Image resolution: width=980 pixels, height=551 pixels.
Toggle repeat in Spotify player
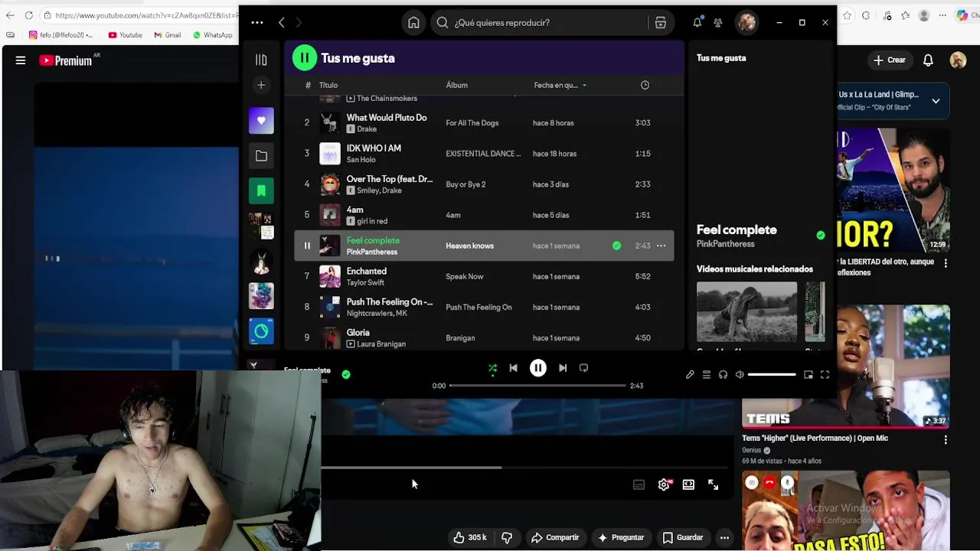coord(583,368)
